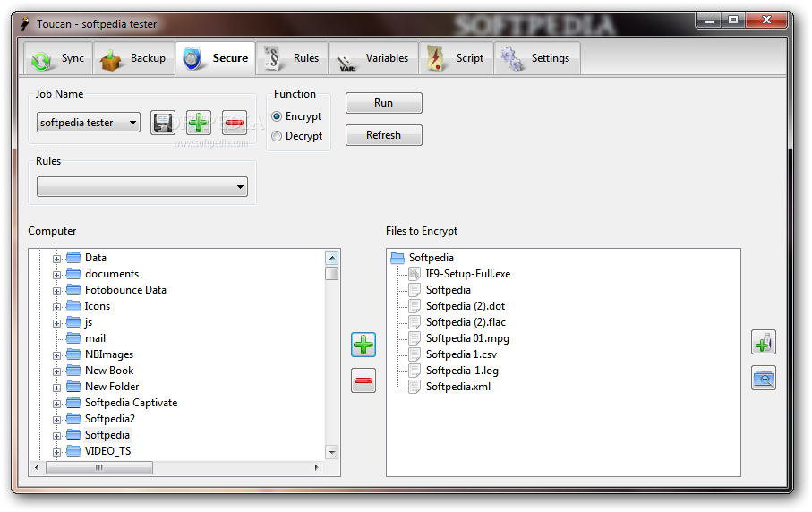Click the add variable icon at right

tap(764, 342)
